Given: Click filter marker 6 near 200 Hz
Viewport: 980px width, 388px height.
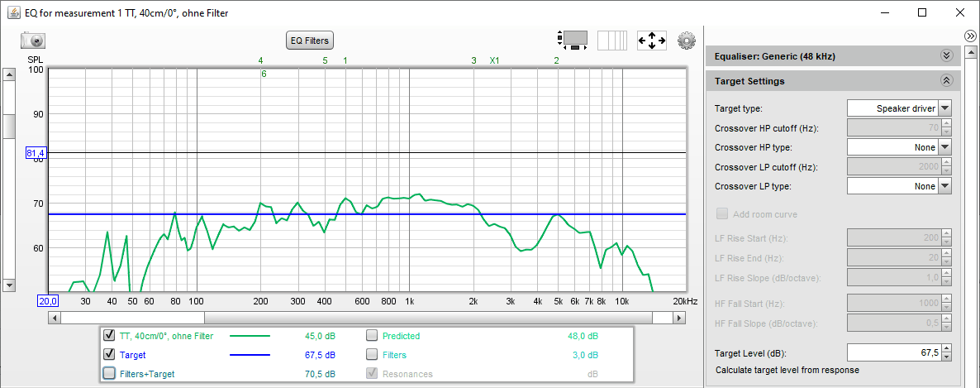Looking at the screenshot, I should (264, 74).
